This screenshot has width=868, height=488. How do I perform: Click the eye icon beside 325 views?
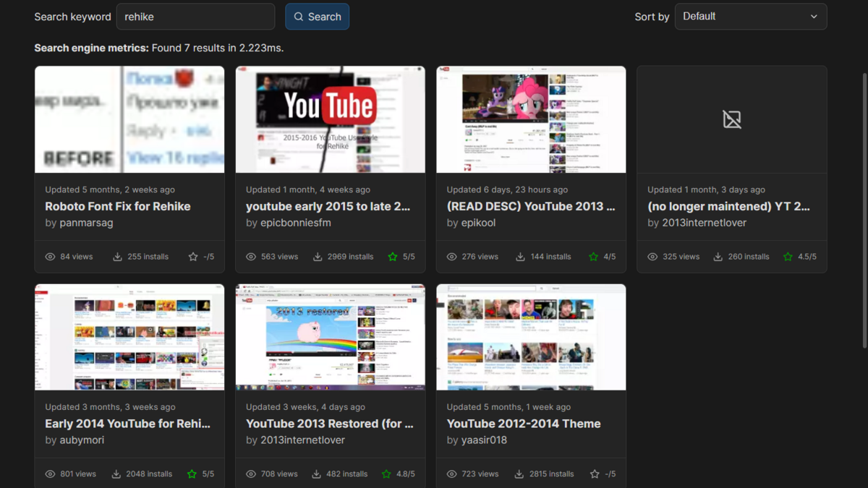coord(652,257)
